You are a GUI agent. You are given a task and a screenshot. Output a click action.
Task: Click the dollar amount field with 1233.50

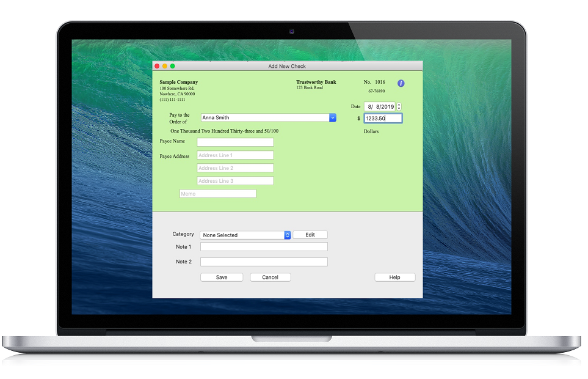[383, 119]
